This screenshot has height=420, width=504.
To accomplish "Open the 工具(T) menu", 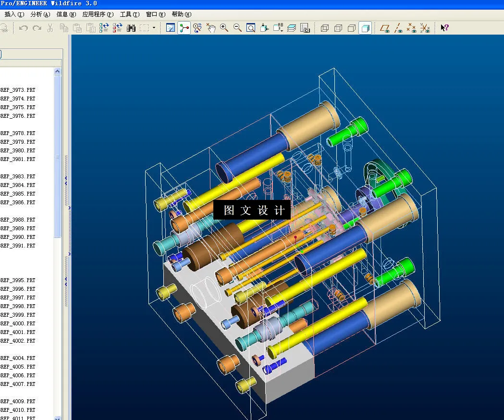I will click(130, 14).
